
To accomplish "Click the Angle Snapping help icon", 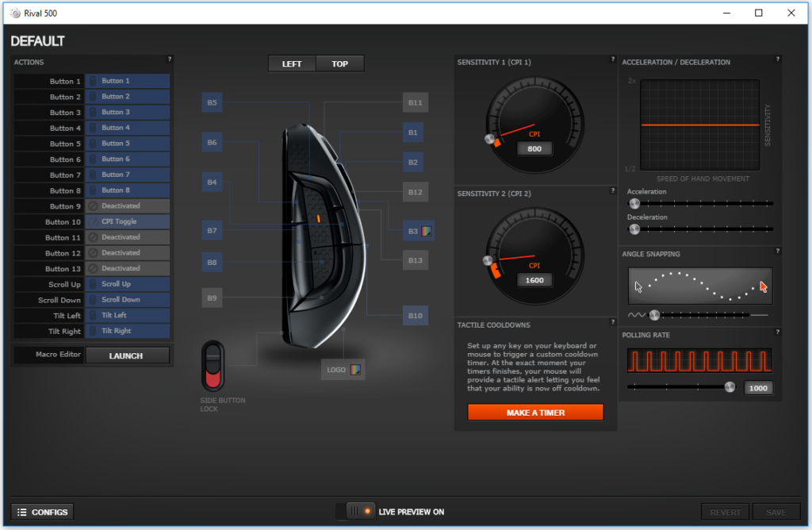I will 778,250.
